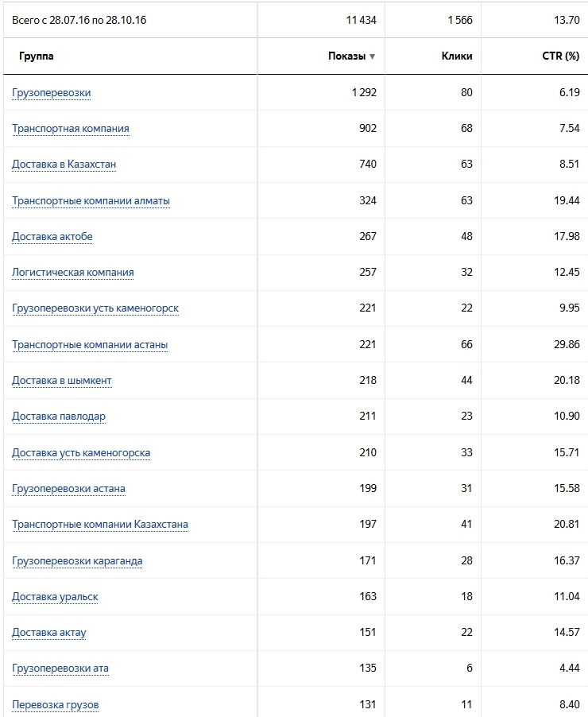Image resolution: width=588 pixels, height=717 pixels.
Task: Open Транспортные компании алматы group
Action: click(x=91, y=201)
